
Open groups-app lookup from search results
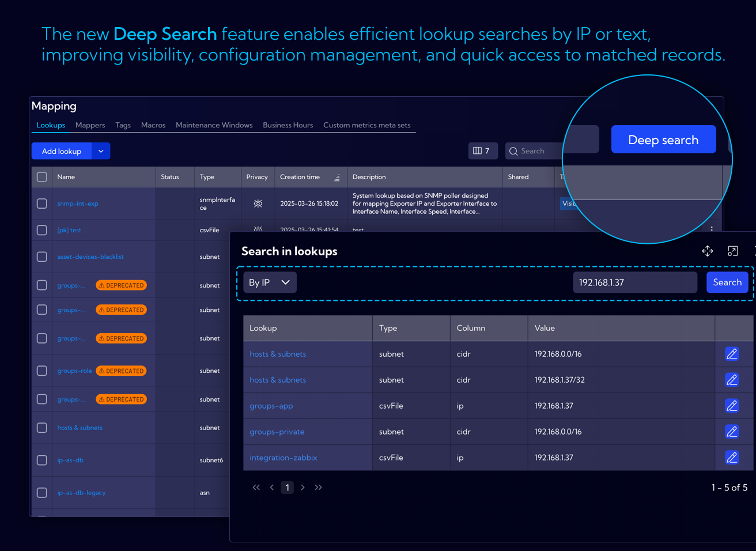point(271,406)
